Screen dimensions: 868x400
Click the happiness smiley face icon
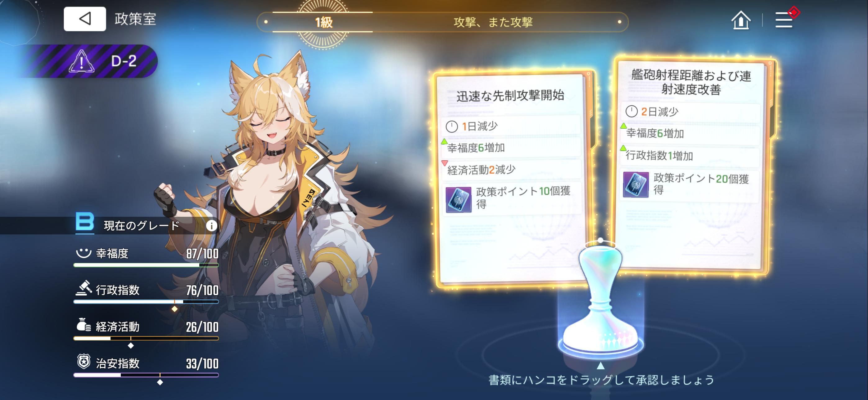point(84,253)
